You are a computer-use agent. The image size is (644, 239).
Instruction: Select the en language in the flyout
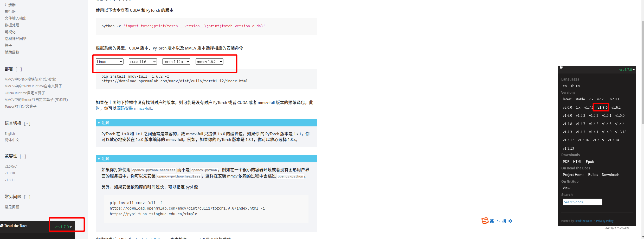coord(565,86)
